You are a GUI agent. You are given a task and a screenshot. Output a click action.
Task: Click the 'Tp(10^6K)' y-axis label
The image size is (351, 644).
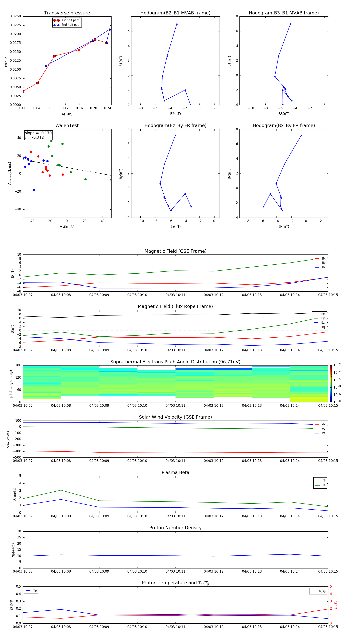[11, 605]
